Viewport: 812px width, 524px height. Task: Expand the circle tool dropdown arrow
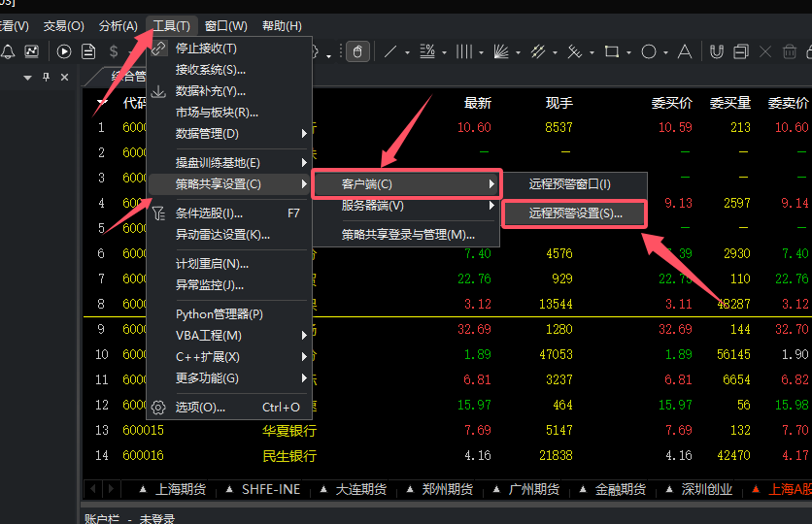[665, 52]
